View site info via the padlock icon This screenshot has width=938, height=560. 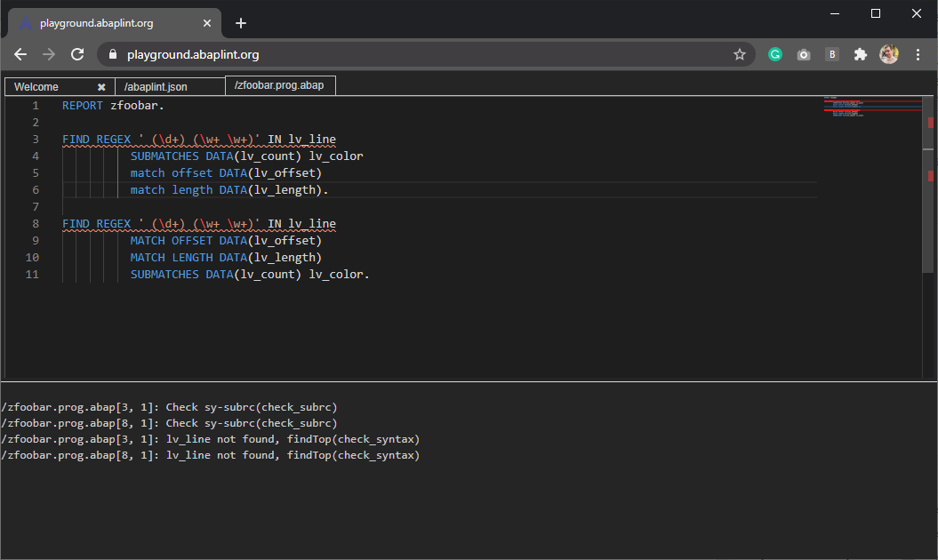[x=112, y=54]
